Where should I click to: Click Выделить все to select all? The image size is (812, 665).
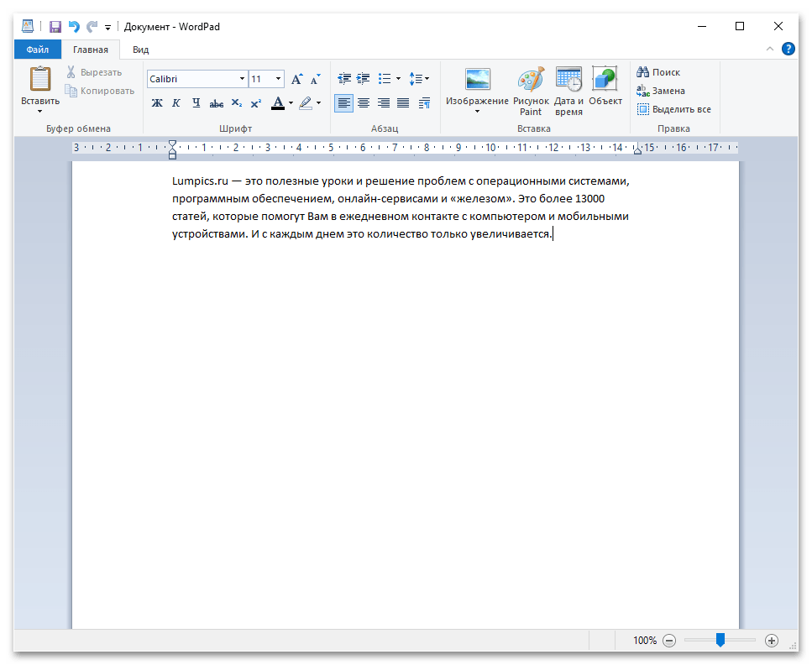[674, 109]
